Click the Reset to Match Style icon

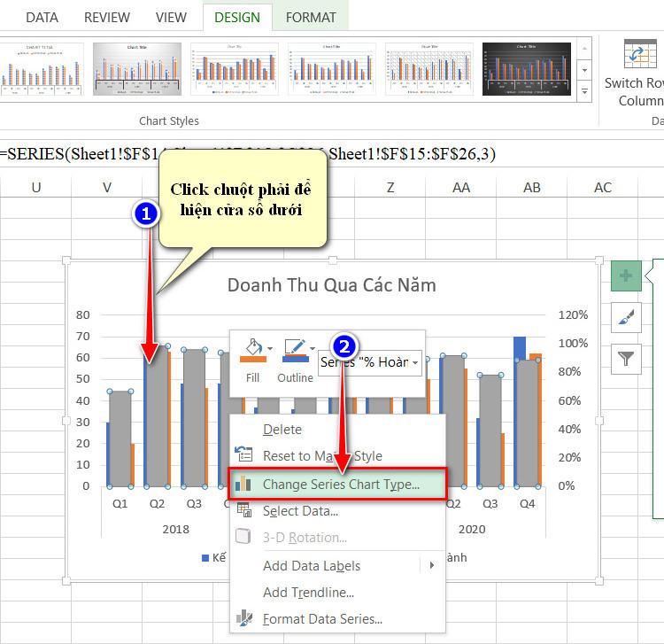tap(244, 454)
